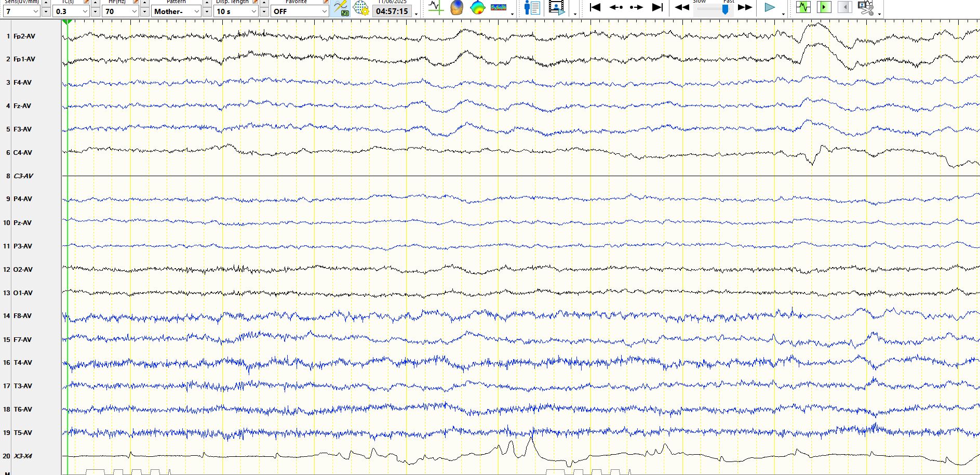This screenshot has width=980, height=475.
Task: Click the green cursor marker atop the traces
Action: (67, 22)
